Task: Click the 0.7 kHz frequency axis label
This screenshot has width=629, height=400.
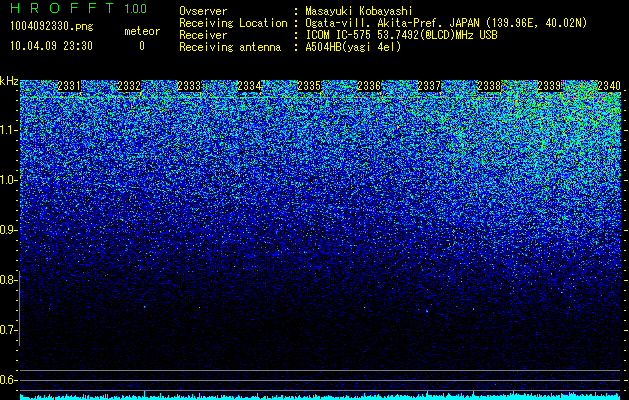Action: tap(7, 330)
